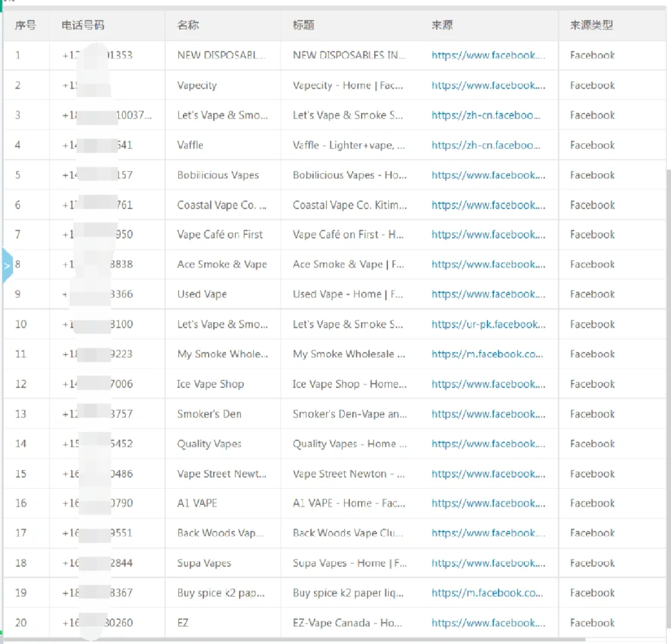Select phone number ending 3838 in row 8
The height and width of the screenshot is (644, 671).
click(98, 265)
